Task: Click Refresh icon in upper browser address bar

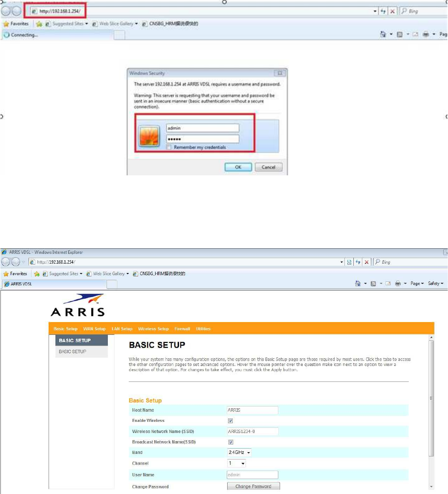Action: 383,12
